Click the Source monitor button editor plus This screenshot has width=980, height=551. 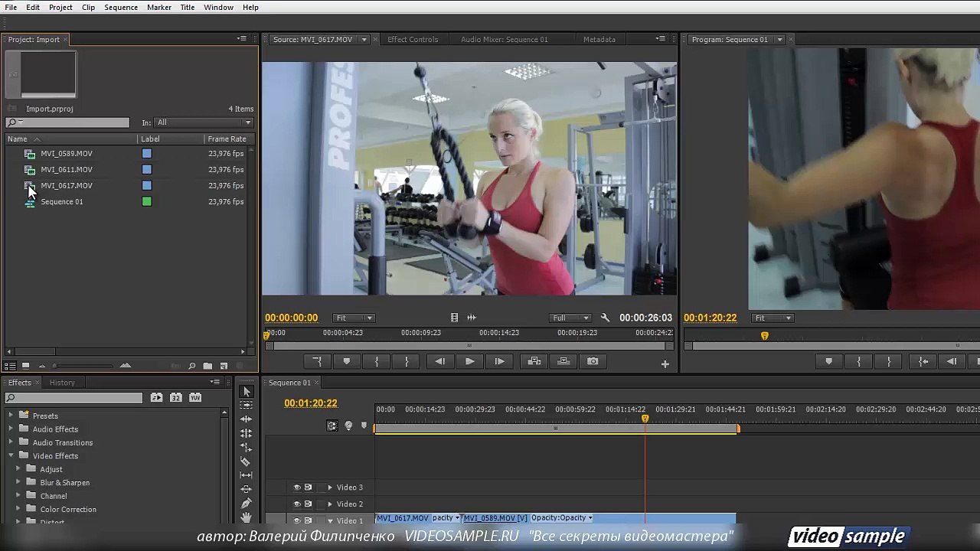[665, 364]
